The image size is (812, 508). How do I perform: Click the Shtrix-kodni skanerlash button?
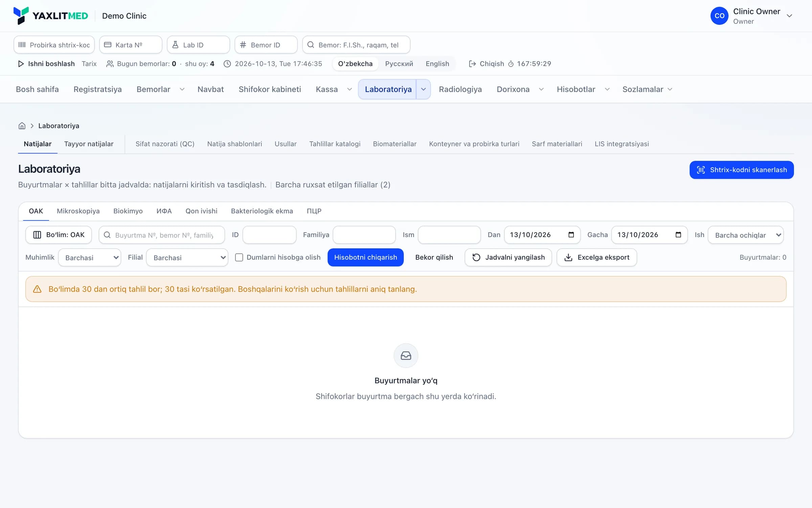point(742,170)
